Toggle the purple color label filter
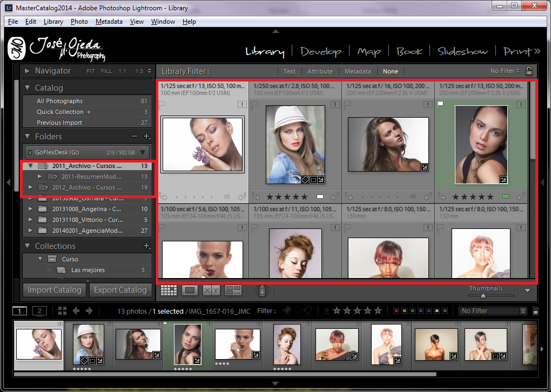 pos(428,311)
